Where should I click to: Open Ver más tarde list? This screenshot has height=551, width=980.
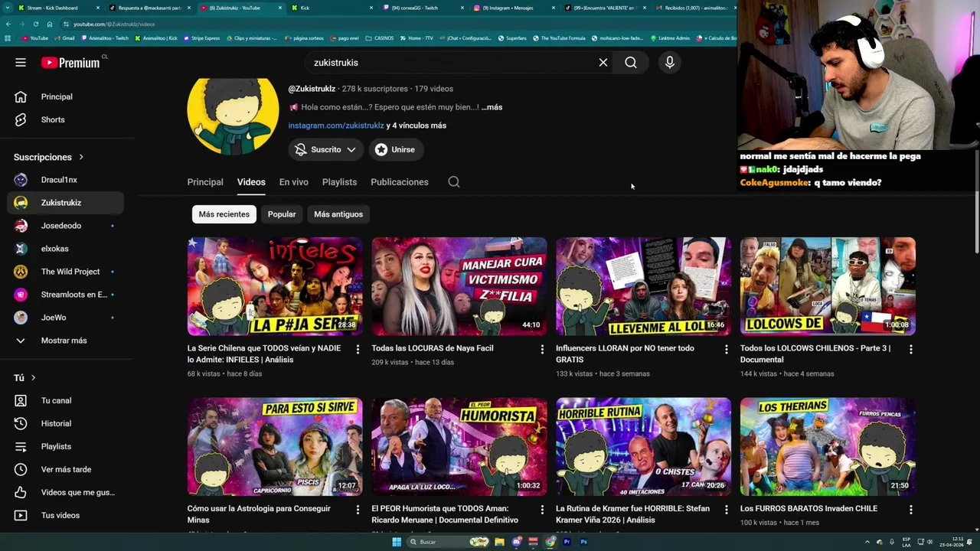pyautogui.click(x=66, y=469)
